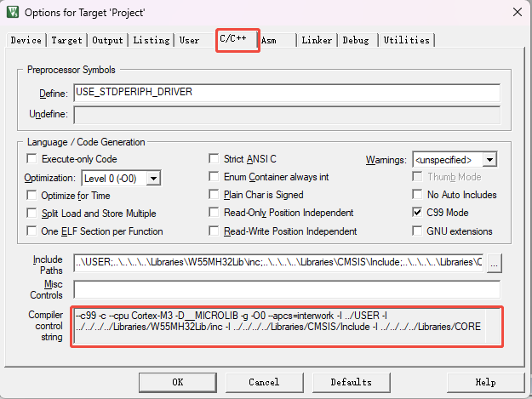Image resolution: width=532 pixels, height=399 pixels.
Task: Enable Strict ANSI C option
Action: coord(215,159)
